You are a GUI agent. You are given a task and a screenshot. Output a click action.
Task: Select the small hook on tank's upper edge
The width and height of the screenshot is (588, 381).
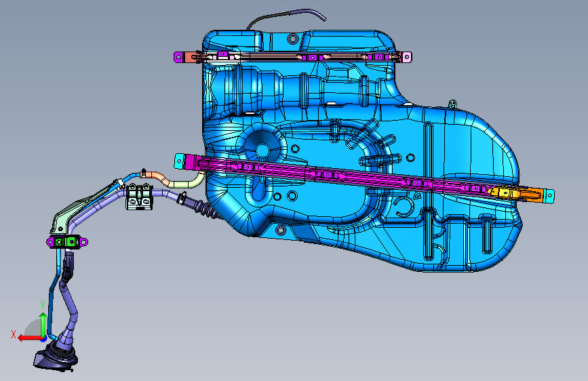(x=453, y=104)
